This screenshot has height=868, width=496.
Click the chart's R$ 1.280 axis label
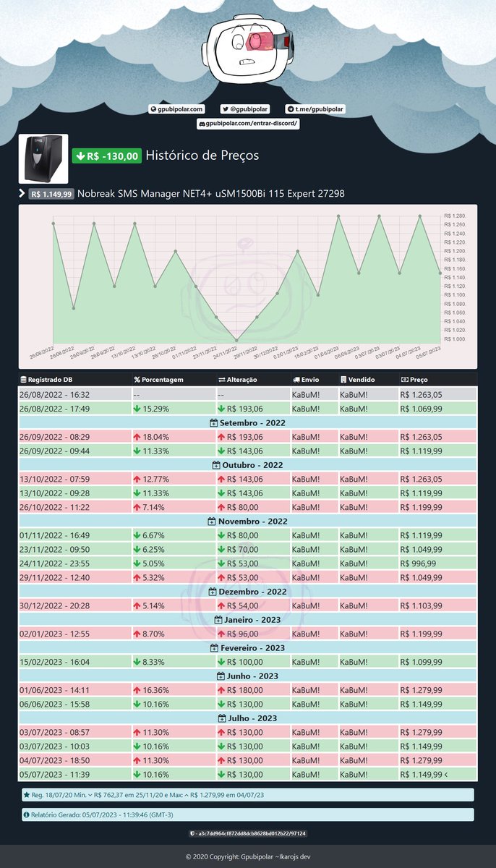456,216
